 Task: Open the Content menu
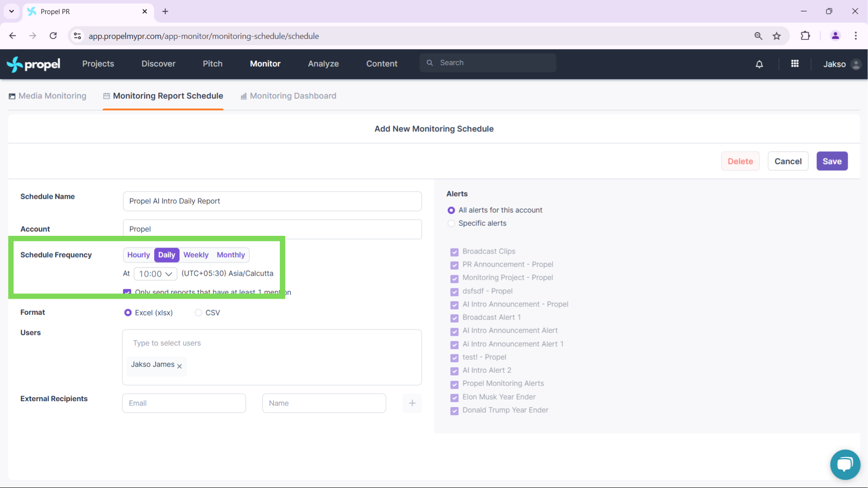382,64
